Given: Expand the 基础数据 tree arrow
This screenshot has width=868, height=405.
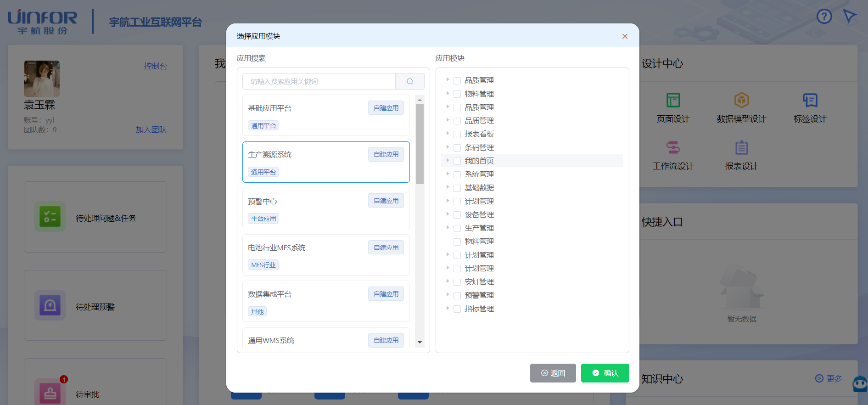Looking at the screenshot, I should 448,187.
